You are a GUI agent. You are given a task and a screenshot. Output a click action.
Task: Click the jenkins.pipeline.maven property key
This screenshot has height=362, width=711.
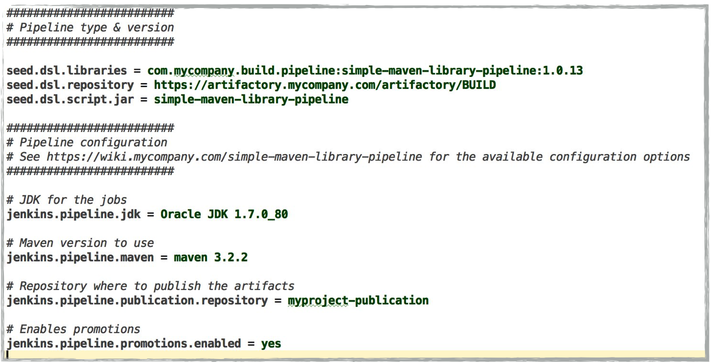coord(80,258)
